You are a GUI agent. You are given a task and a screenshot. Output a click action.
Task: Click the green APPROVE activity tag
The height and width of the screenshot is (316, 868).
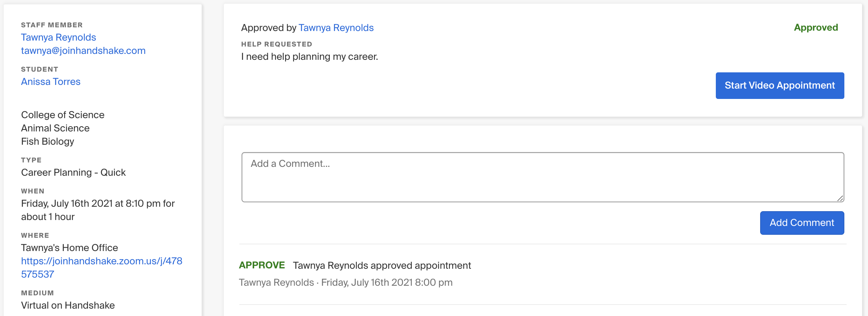pos(262,265)
